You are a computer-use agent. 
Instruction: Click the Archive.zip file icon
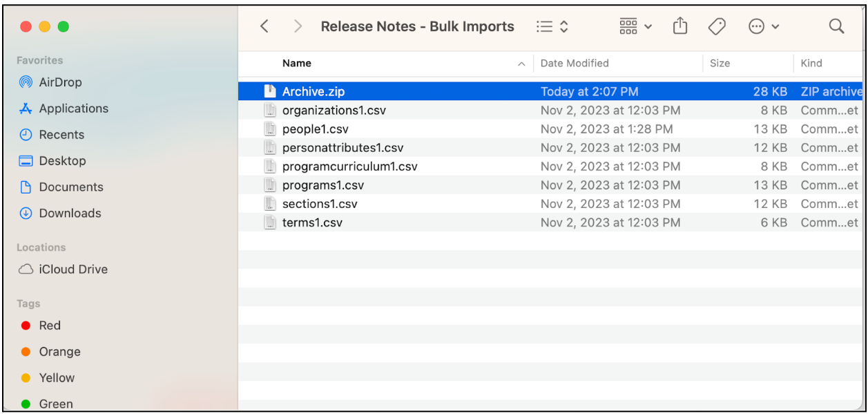coord(270,91)
